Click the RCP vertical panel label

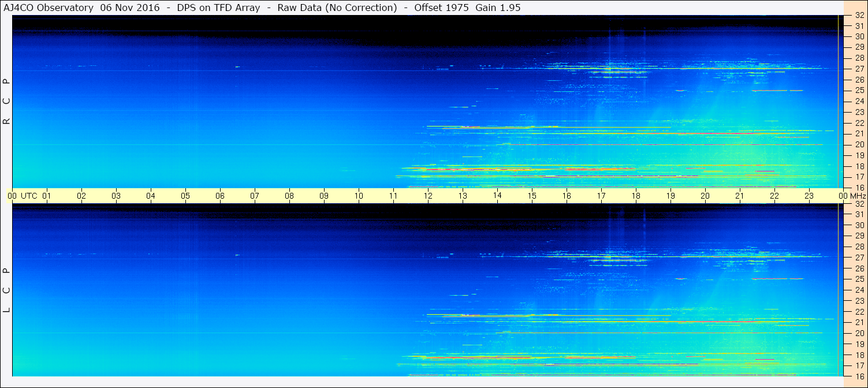(7, 102)
